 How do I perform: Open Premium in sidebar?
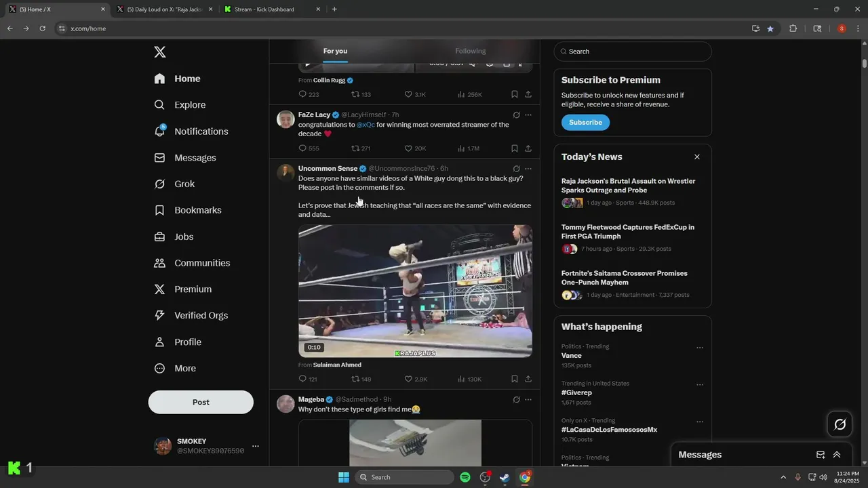point(183,289)
